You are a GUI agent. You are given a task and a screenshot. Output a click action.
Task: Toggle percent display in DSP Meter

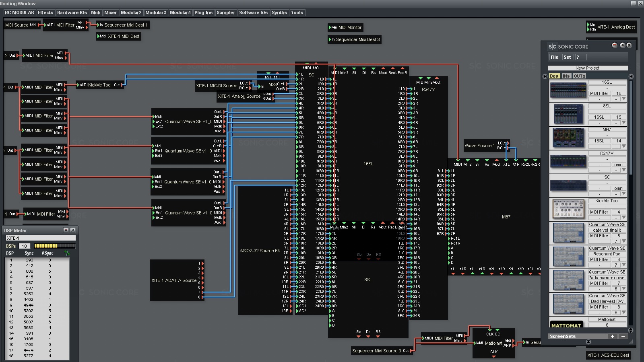(x=67, y=253)
